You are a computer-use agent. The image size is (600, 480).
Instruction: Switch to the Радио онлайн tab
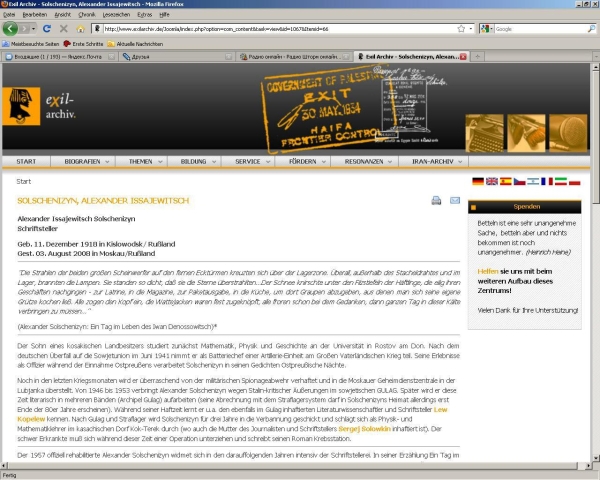point(294,57)
